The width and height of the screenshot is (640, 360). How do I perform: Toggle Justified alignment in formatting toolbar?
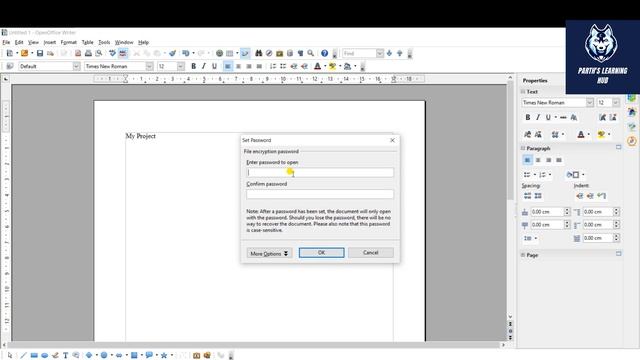(x=259, y=66)
